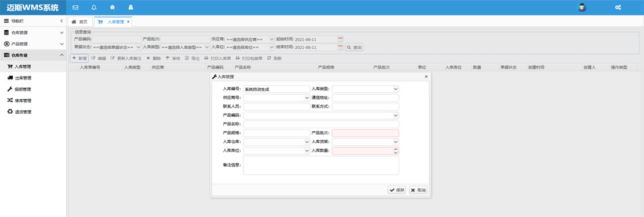
Task: Open the 请选择入库类型 dropdown
Action: point(185,47)
